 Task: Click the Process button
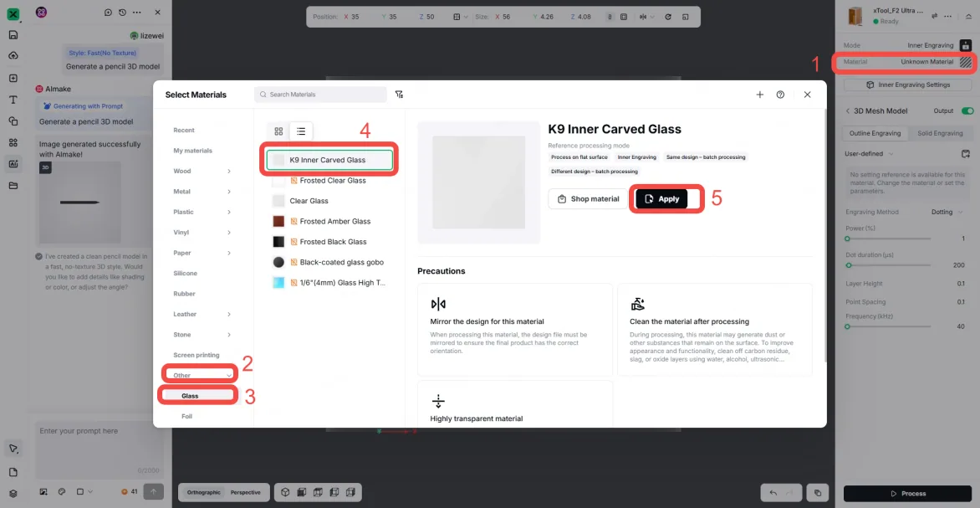(x=907, y=494)
